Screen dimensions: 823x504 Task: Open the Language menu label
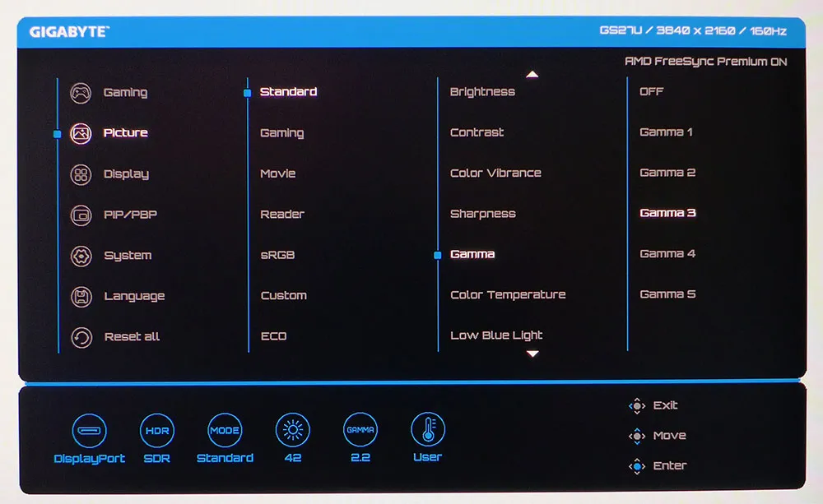(x=134, y=296)
